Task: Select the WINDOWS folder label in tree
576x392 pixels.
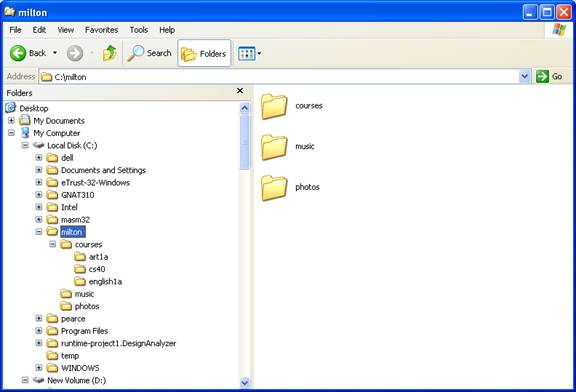Action: point(80,368)
